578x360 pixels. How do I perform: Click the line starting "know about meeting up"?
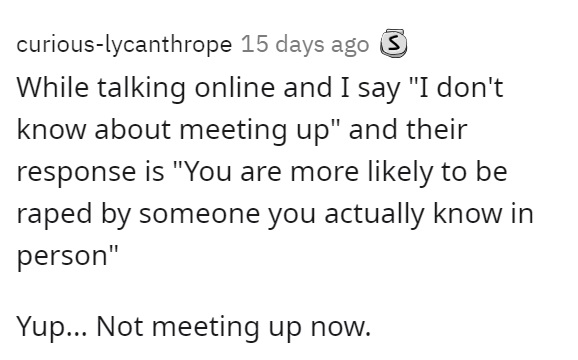pos(242,130)
